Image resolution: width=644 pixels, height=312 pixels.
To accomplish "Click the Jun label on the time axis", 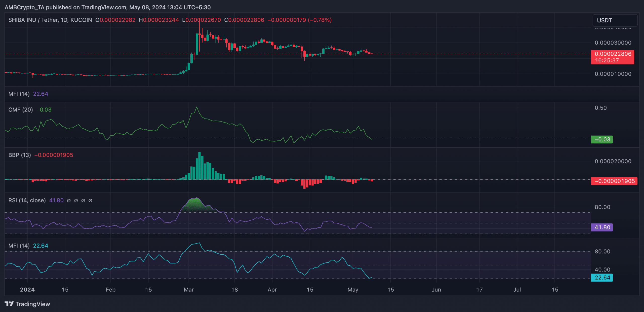I will [x=436, y=290].
